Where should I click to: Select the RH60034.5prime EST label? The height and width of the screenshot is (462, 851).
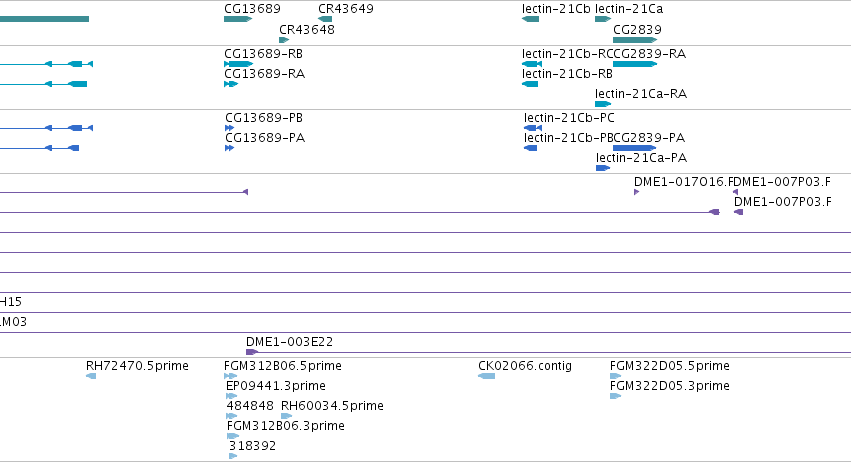pos(332,406)
